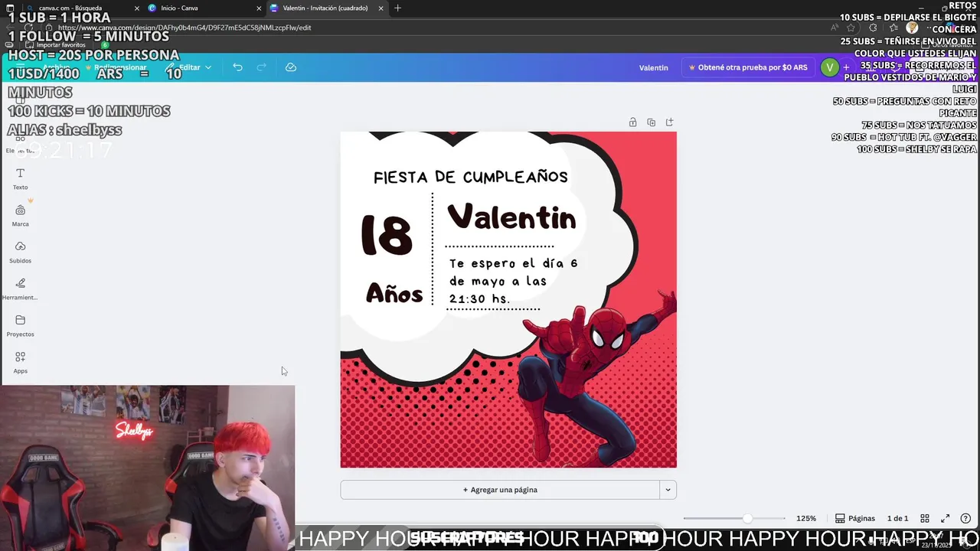Click the 1 de 1 page counter

(x=897, y=518)
